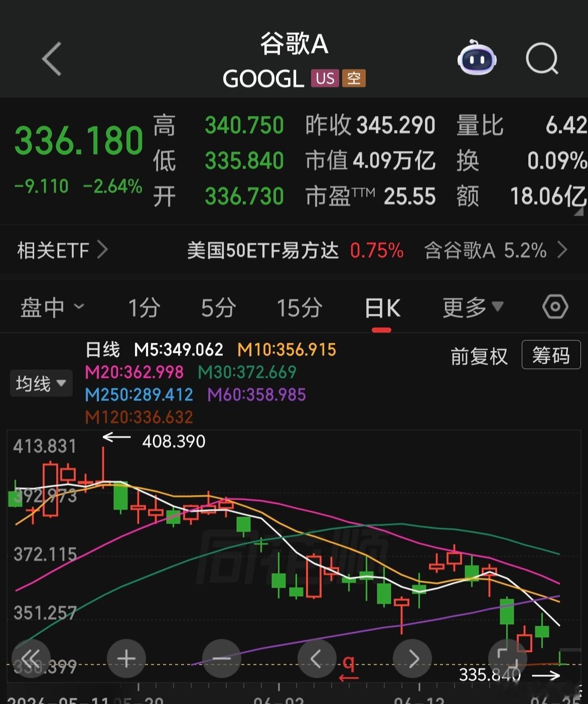Jump to earliest data double-arrow button

pos(31,658)
